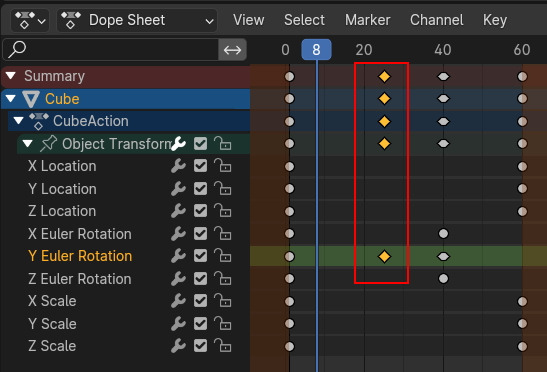This screenshot has height=372, width=547.
Task: Uncheck the Z Location checkbox
Action: coord(200,211)
